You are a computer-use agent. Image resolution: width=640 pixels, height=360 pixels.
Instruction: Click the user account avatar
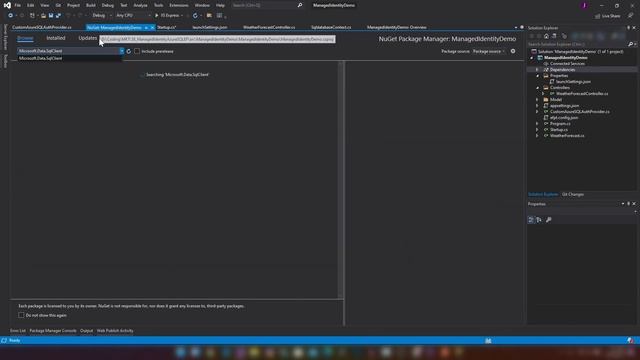pyautogui.click(x=584, y=5)
